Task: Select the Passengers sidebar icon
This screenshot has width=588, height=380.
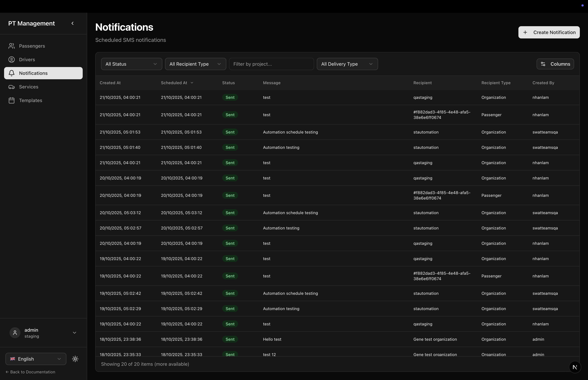Action: pyautogui.click(x=12, y=46)
